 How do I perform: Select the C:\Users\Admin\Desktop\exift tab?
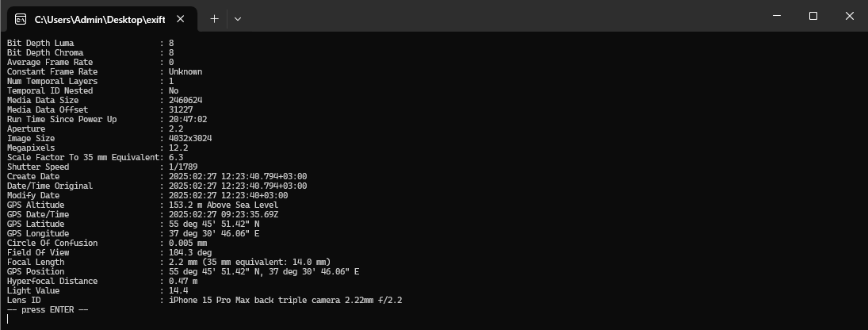[x=99, y=18]
